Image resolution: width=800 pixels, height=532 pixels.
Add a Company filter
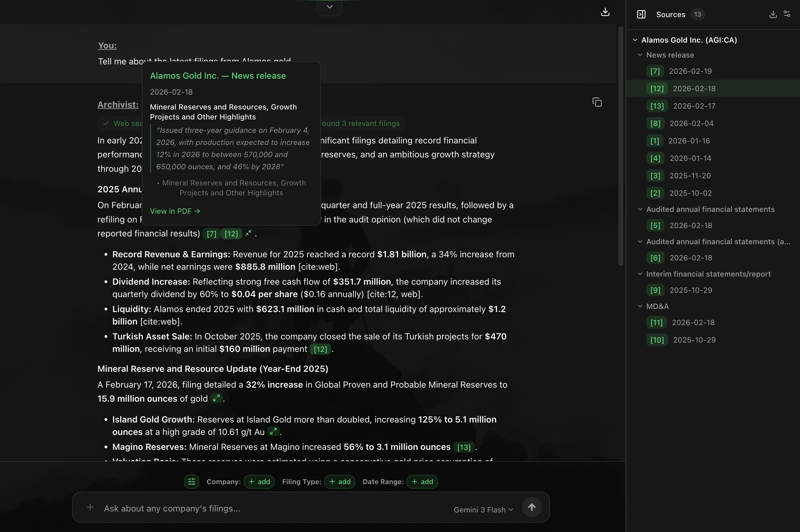tap(259, 482)
